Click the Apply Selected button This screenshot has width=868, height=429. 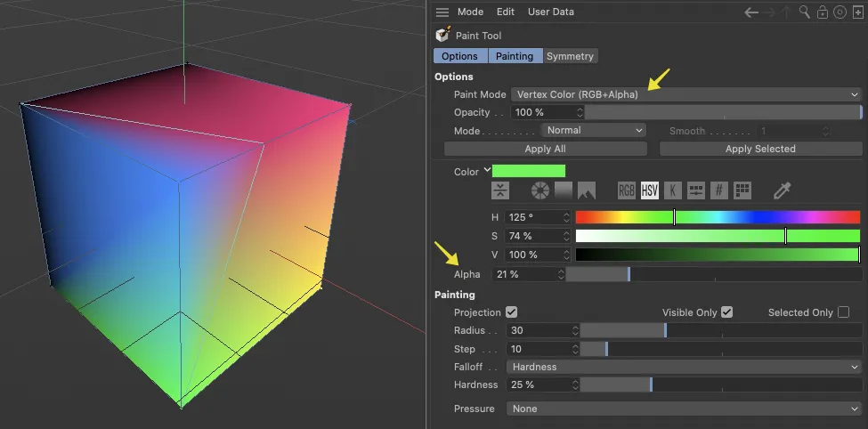point(760,149)
